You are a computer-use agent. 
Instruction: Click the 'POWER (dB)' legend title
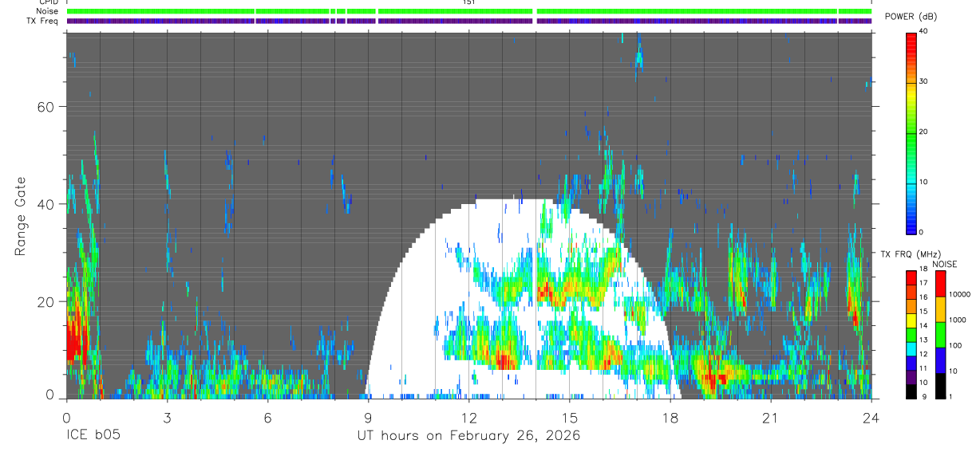(x=911, y=16)
